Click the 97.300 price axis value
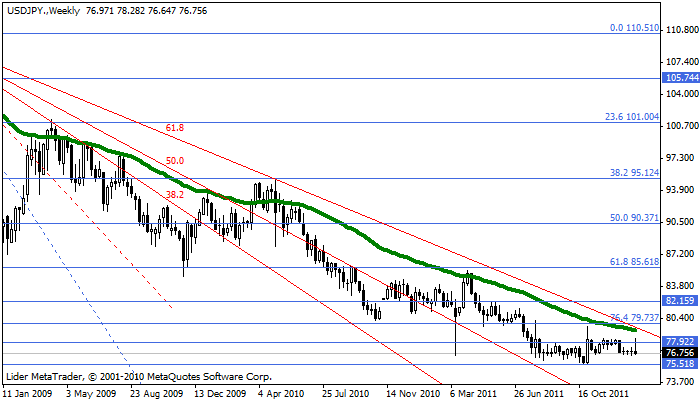 682,158
